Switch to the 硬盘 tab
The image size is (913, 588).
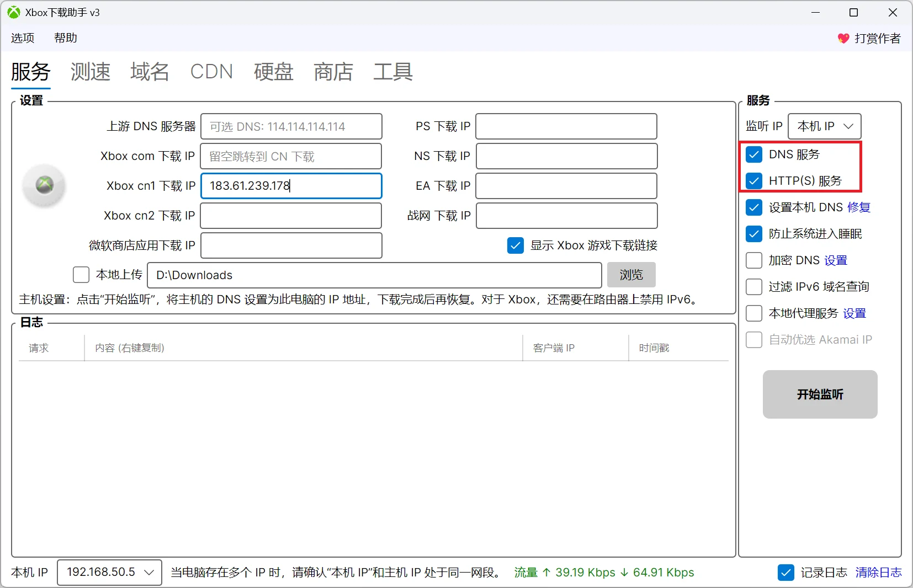pyautogui.click(x=274, y=72)
